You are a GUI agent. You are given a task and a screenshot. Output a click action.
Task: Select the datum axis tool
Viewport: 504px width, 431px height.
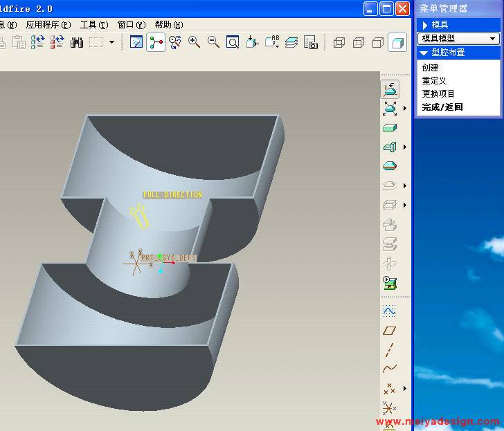390,349
